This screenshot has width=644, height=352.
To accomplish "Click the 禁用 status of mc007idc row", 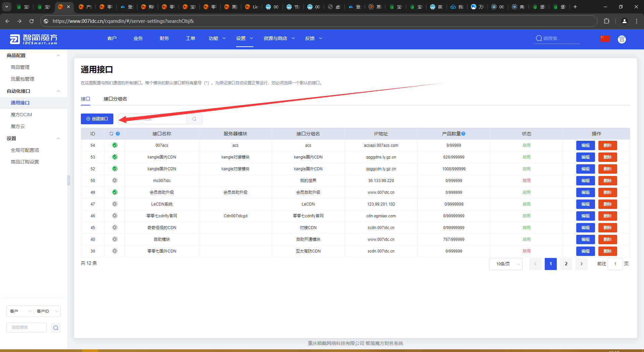I will 527,181.
